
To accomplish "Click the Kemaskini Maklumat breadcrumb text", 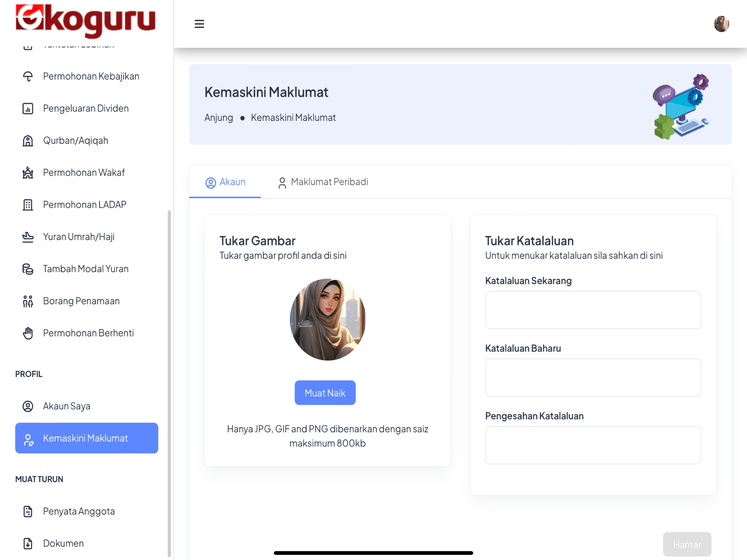I will [x=293, y=118].
